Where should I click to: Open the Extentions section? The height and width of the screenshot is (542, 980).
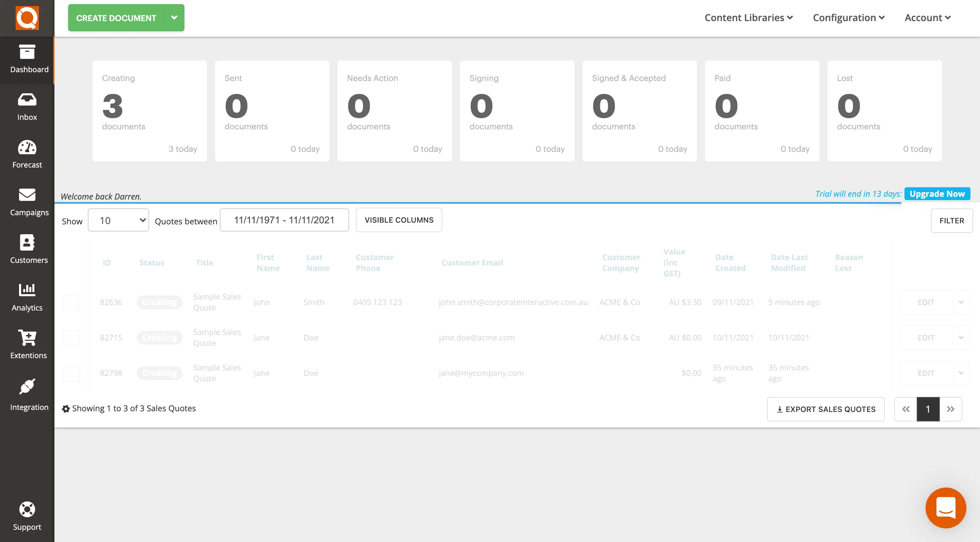click(x=27, y=345)
